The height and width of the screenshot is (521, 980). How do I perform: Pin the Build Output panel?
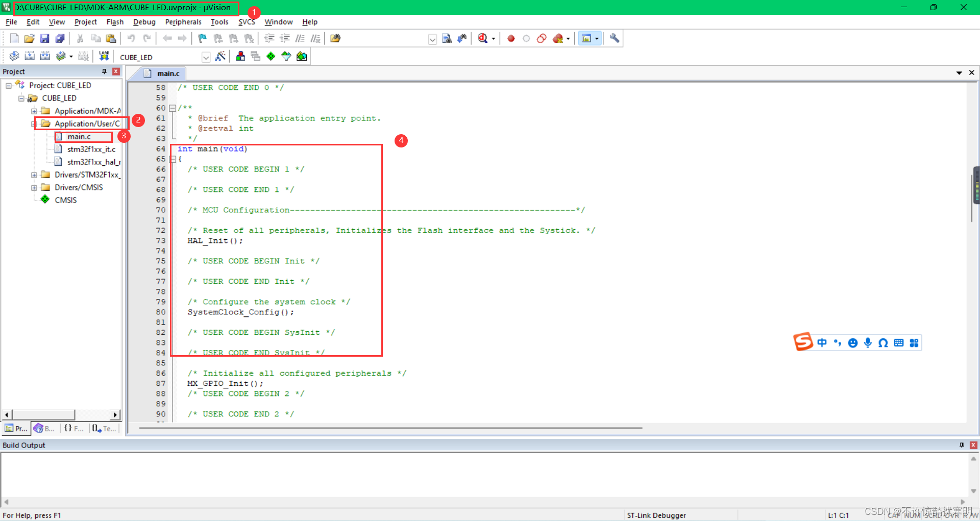(962, 445)
